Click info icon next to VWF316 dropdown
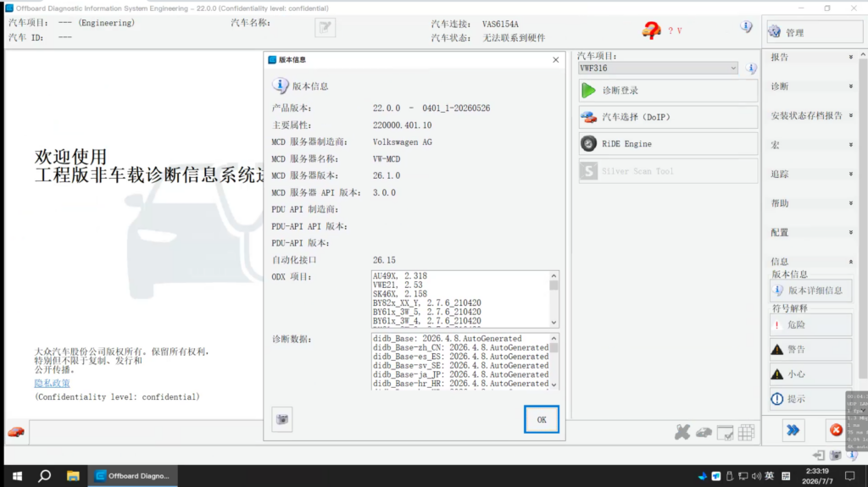The image size is (868, 487). [x=751, y=68]
